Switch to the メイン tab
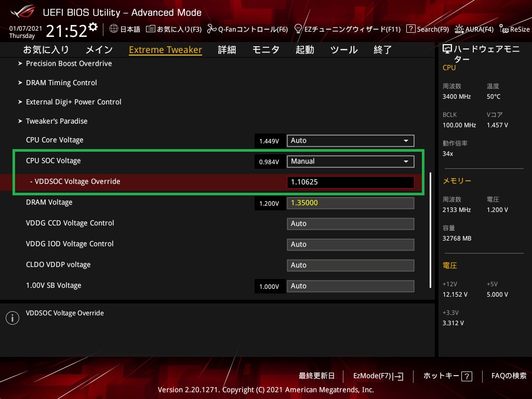The height and width of the screenshot is (399, 532). [99, 50]
